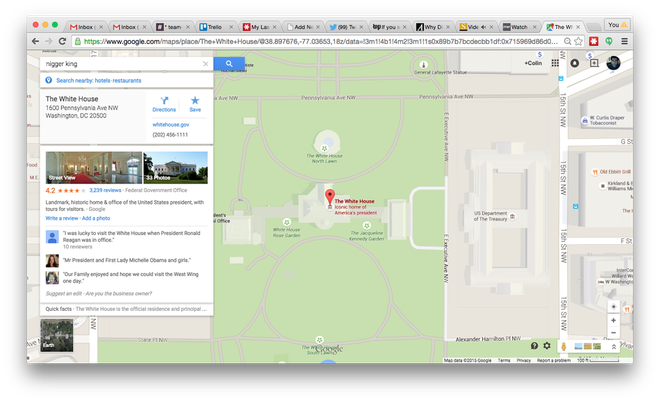Go back with the browser back arrow
This screenshot has width=660, height=402.
(x=36, y=41)
